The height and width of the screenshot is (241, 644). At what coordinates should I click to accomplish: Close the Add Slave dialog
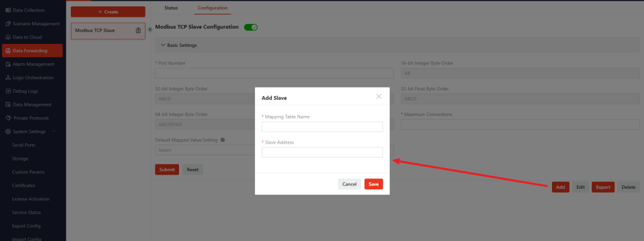[x=379, y=96]
